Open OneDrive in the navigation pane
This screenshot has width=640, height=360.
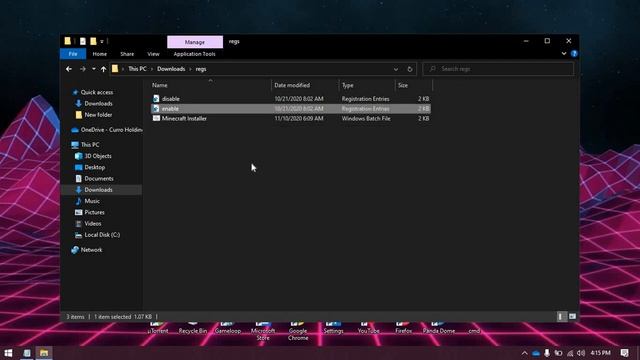point(111,130)
